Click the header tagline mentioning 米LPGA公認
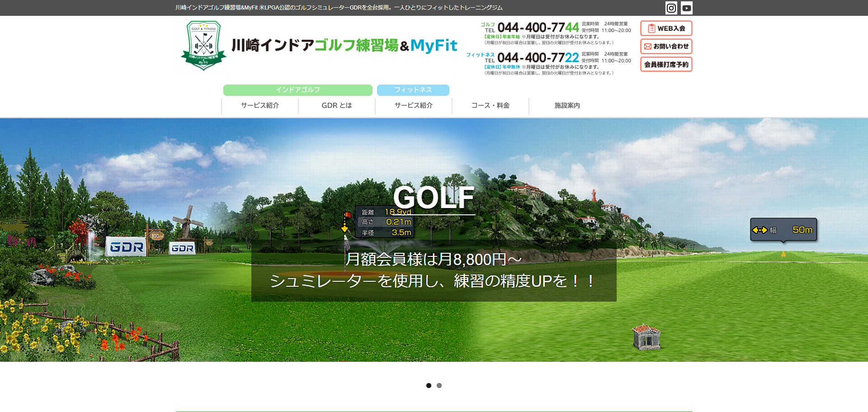This screenshot has width=868, height=412. pyautogui.click(x=339, y=8)
